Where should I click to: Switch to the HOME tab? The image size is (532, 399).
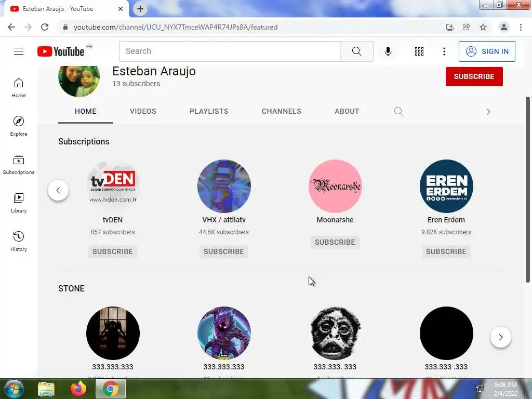(86, 111)
